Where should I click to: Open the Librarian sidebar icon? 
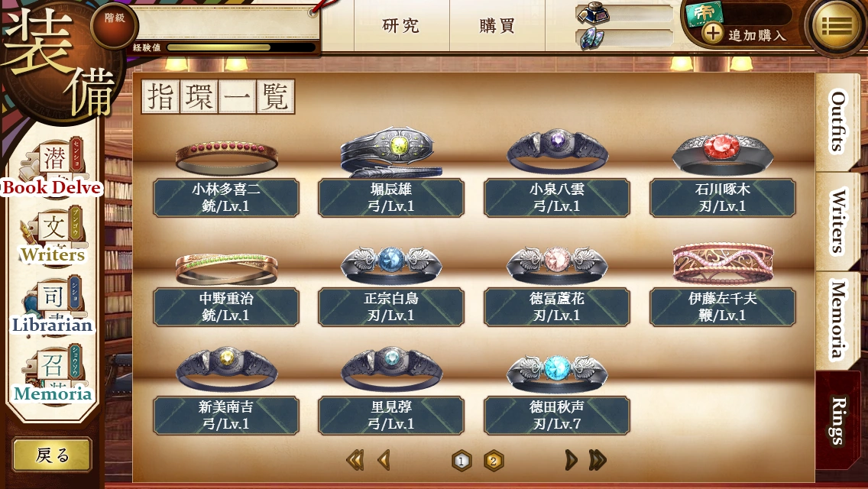click(x=53, y=306)
